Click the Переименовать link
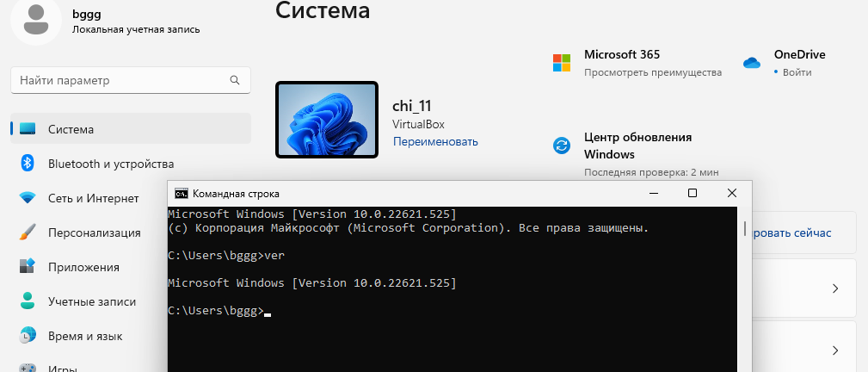868x372 pixels. [x=435, y=141]
